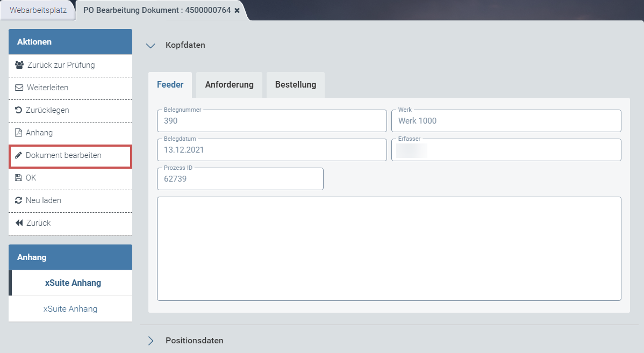This screenshot has width=644, height=353.
Task: Open the Anhang attachment icon
Action: point(18,132)
